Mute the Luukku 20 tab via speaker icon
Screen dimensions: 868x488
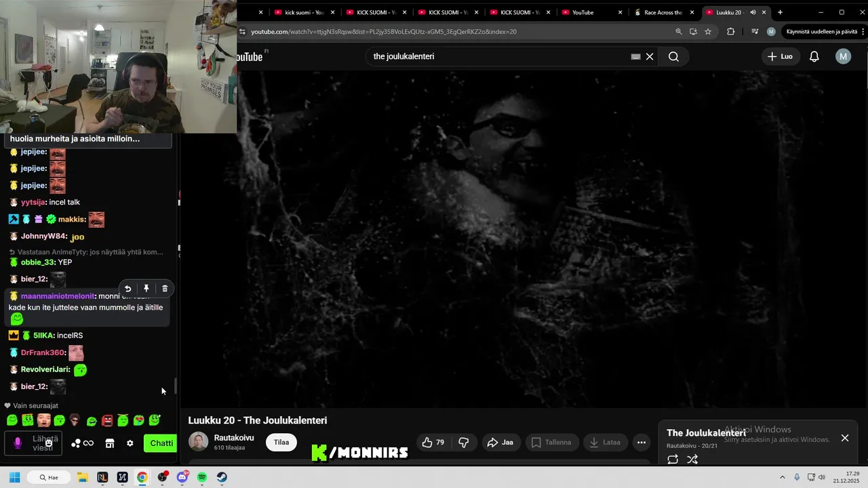pos(753,12)
